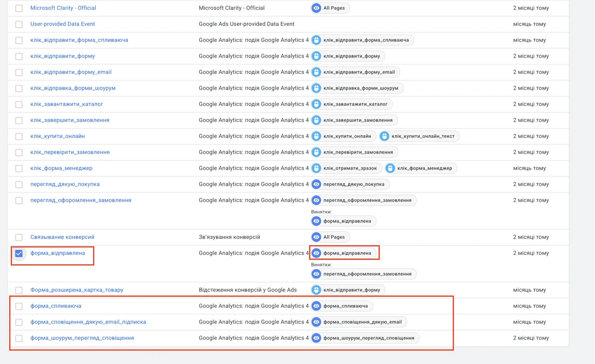Click the клік_перевірити_замовлення trigger chip

coord(355,152)
